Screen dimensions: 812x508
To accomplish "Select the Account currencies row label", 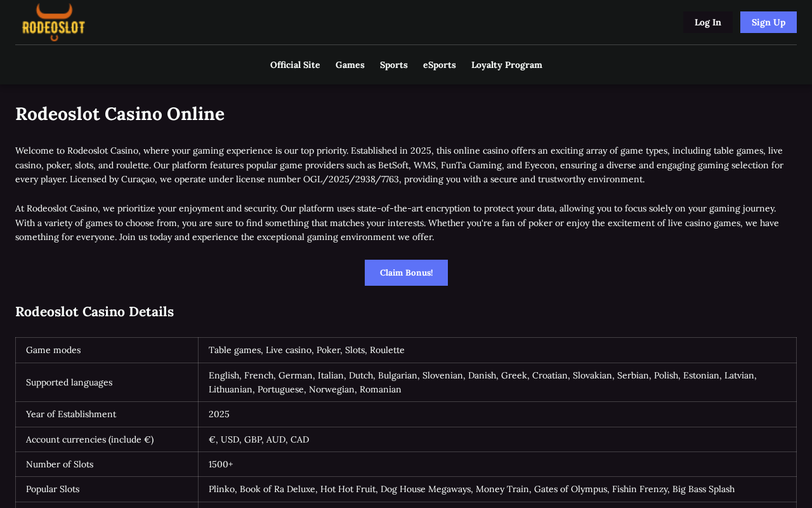I will (x=107, y=439).
